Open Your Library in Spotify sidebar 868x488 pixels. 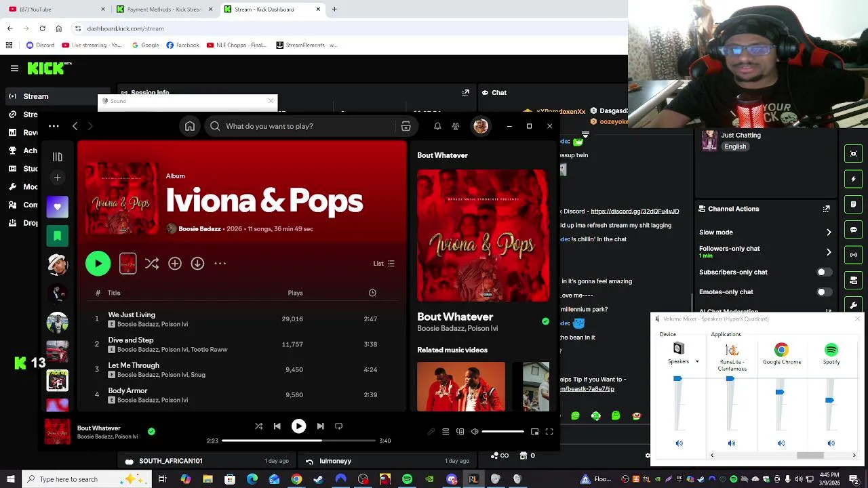coord(58,157)
